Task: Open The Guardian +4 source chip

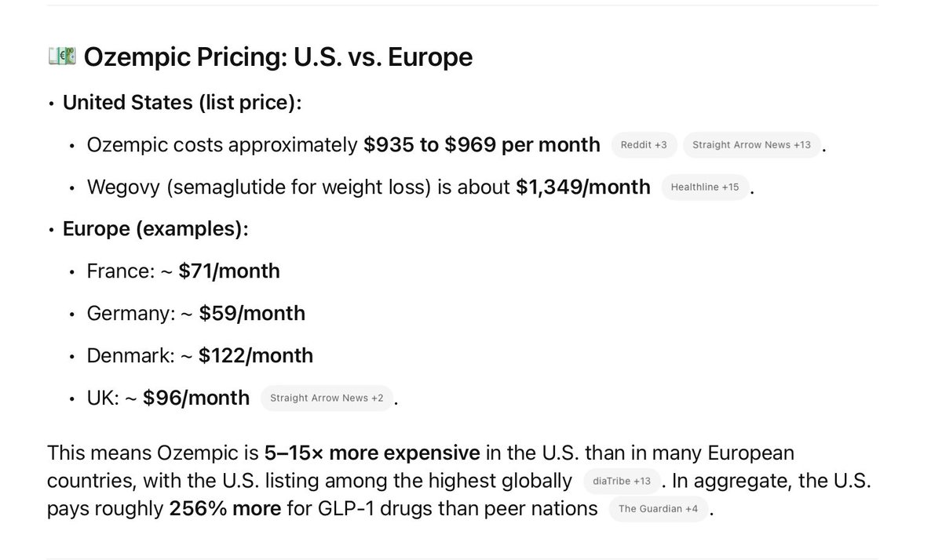Action: coord(658,509)
